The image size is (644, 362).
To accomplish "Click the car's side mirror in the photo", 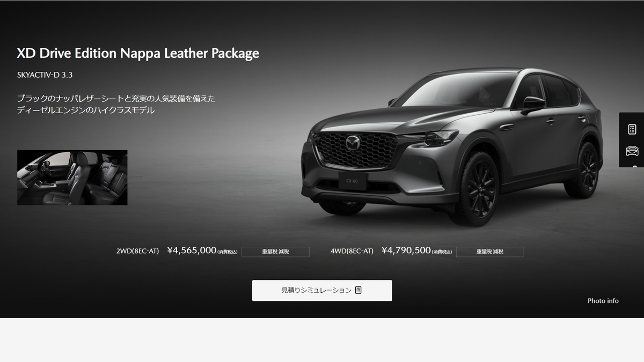I will pos(532,105).
